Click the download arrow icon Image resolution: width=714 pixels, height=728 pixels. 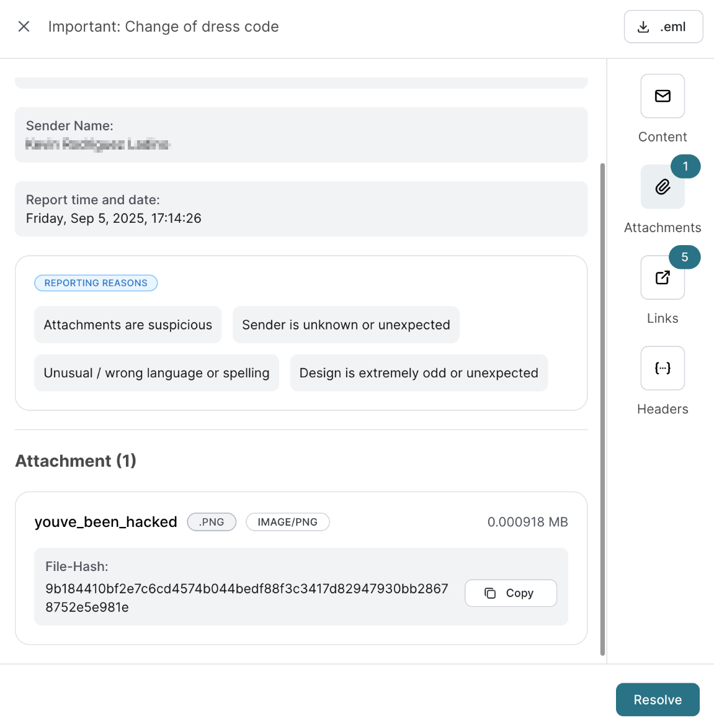(644, 27)
